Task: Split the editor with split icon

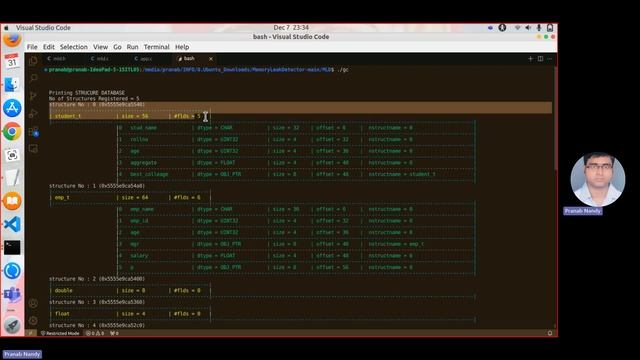Action: (540, 59)
